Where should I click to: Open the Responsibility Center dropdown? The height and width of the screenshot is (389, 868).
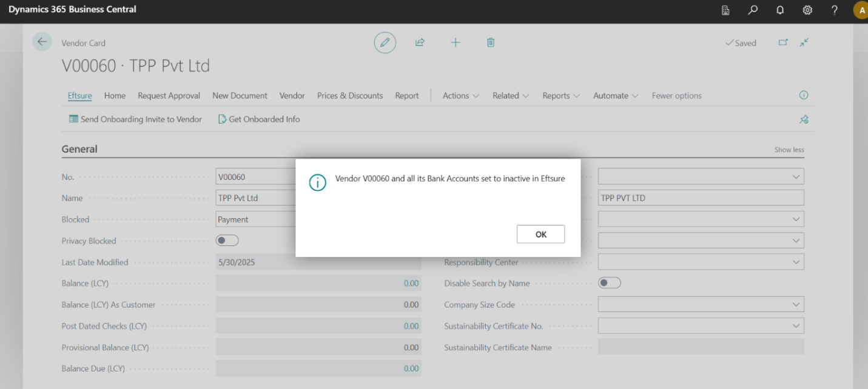[796, 262]
